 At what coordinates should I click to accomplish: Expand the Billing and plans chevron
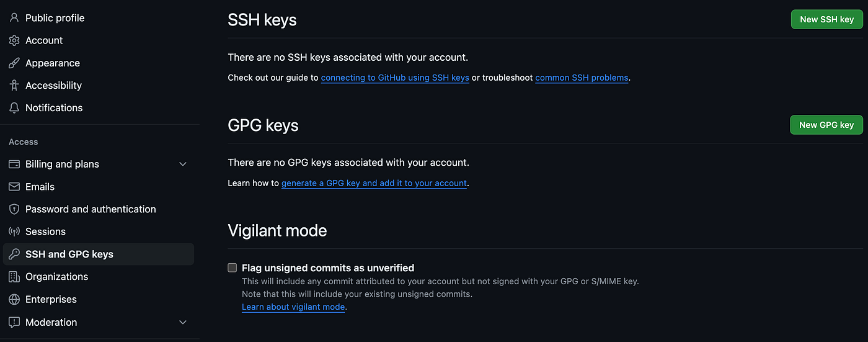(x=183, y=164)
